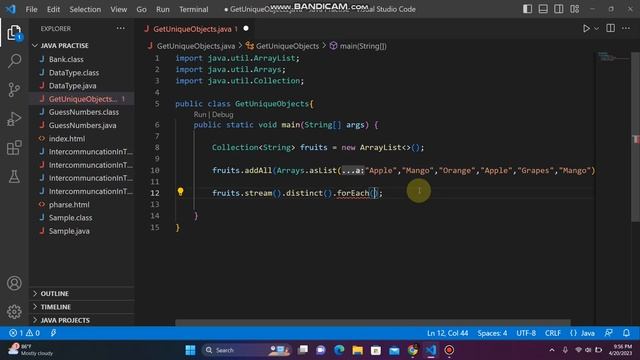This screenshot has width=640, height=360.
Task: Open the Extensions view
Action: point(14,148)
